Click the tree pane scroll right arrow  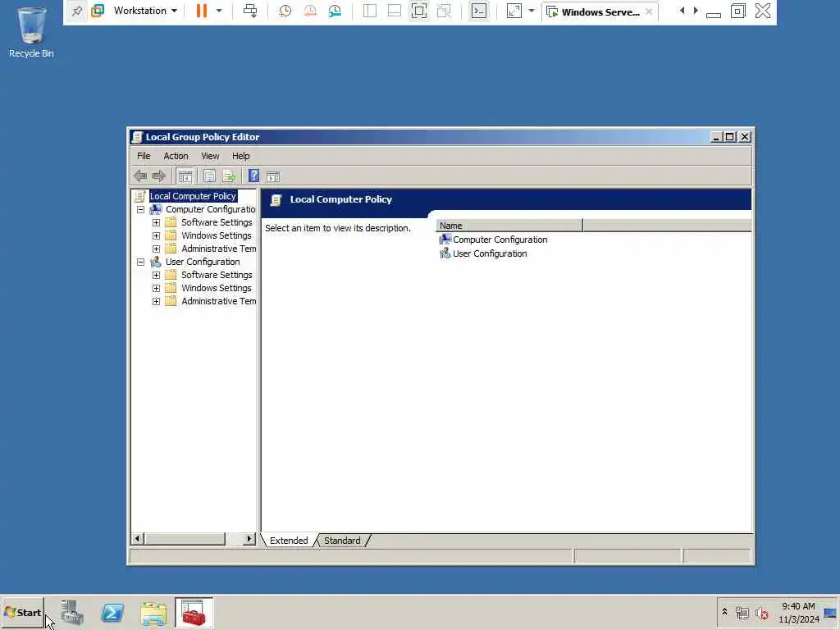249,538
